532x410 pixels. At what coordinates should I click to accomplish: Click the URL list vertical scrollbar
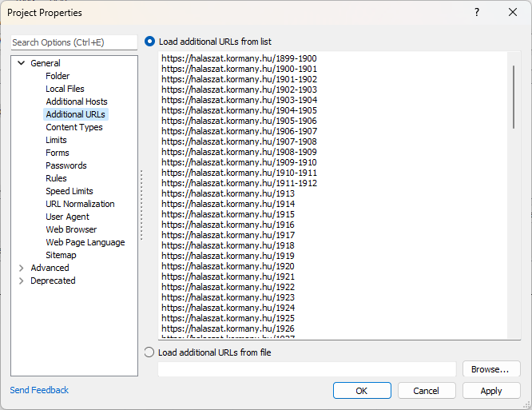pyautogui.click(x=514, y=96)
